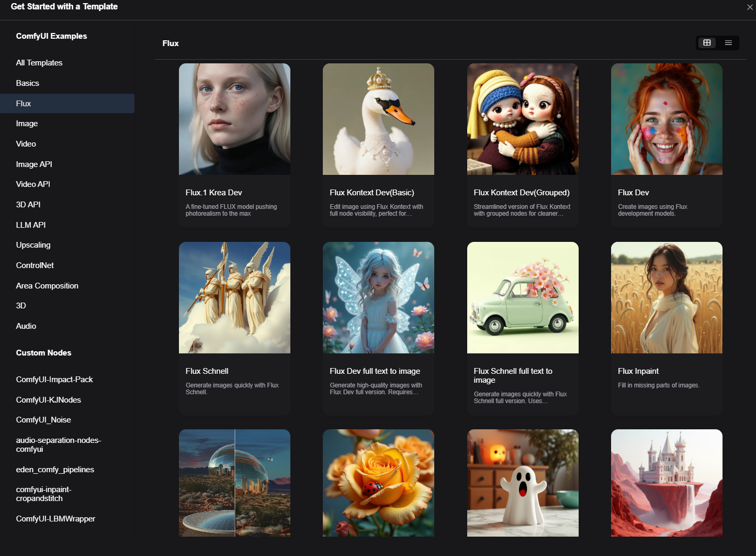Click Flux Dev full text to image title

point(375,371)
